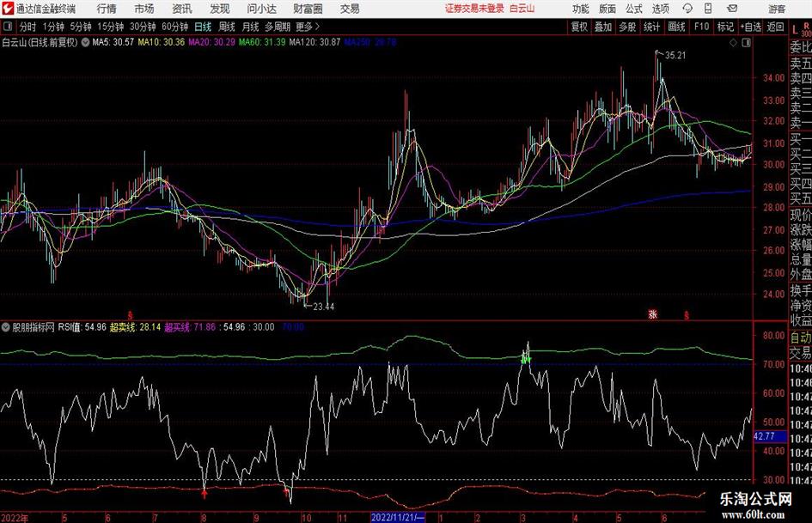Open the F10 company info button
Screen dimensions: 812x523
(x=702, y=27)
